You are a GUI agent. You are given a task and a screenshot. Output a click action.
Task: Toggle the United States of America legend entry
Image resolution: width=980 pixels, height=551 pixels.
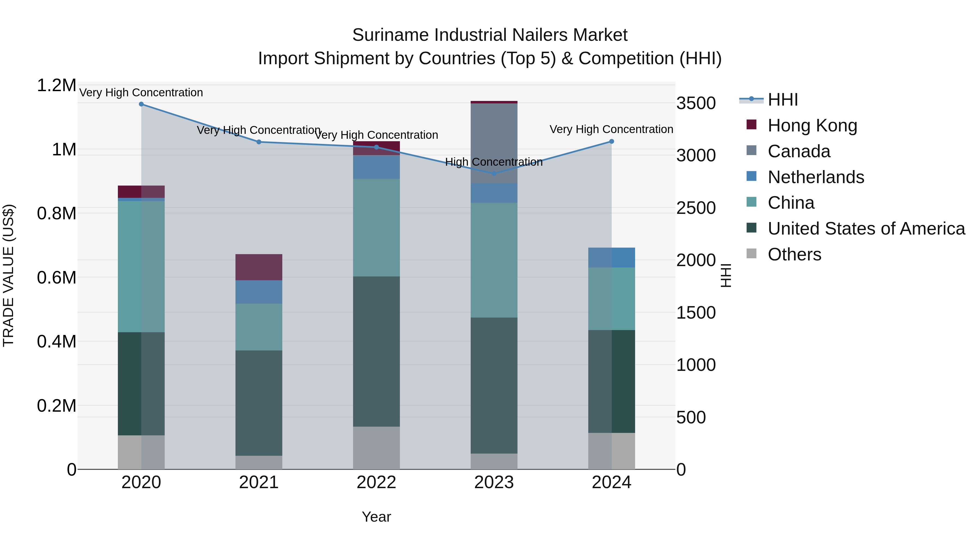tap(856, 229)
